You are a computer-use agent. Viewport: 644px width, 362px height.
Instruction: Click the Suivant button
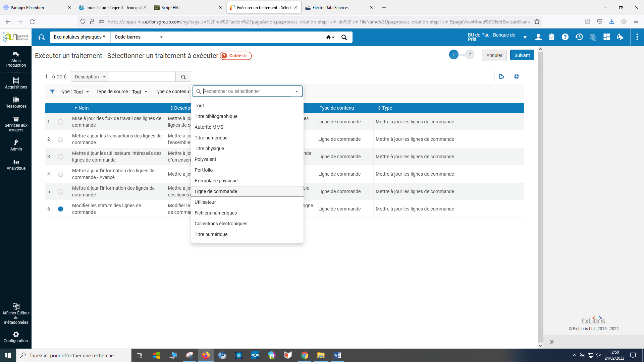tap(522, 55)
